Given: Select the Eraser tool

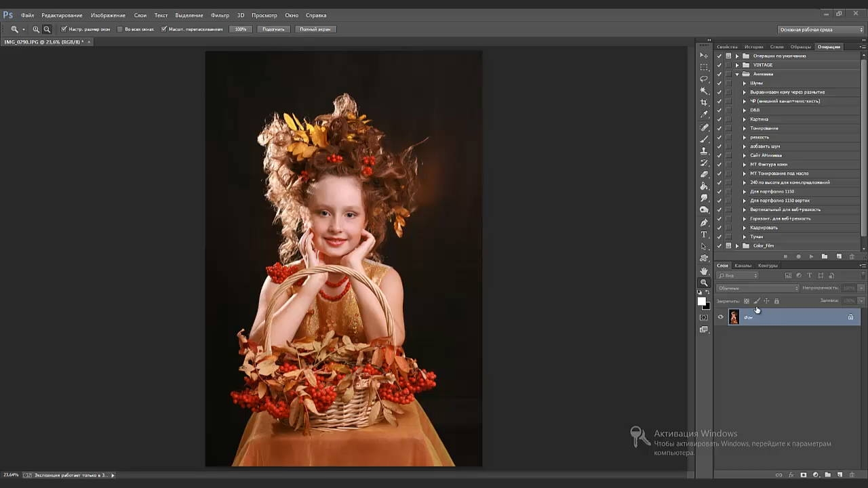Looking at the screenshot, I should [x=704, y=175].
